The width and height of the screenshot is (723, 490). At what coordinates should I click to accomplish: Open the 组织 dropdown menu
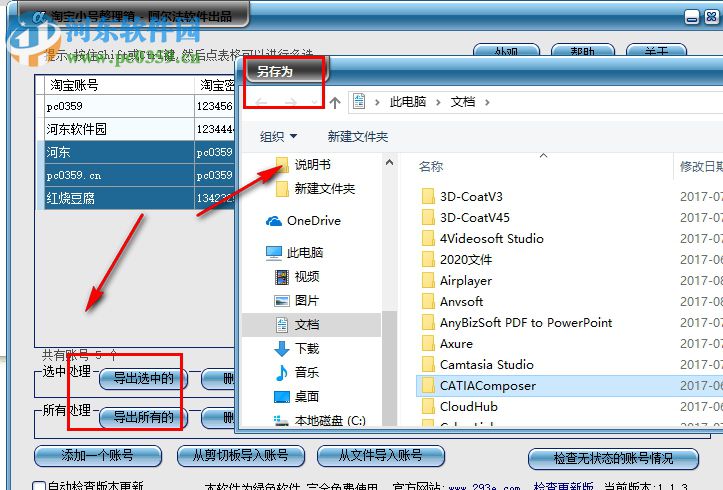point(278,136)
